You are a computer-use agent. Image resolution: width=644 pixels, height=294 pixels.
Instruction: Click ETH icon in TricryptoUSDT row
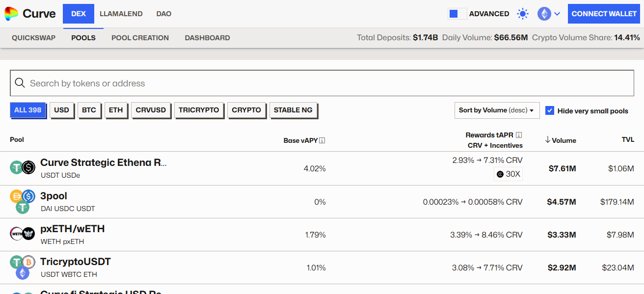click(23, 273)
